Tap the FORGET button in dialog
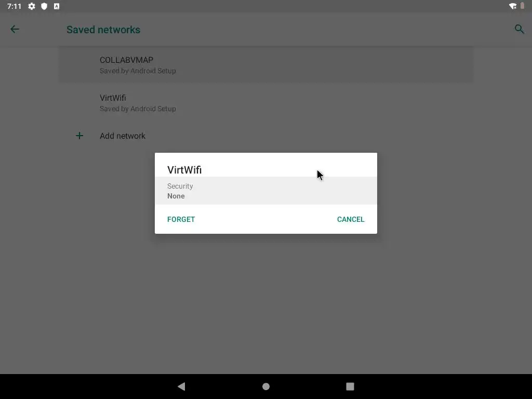Image resolution: width=532 pixels, height=399 pixels. click(x=181, y=219)
